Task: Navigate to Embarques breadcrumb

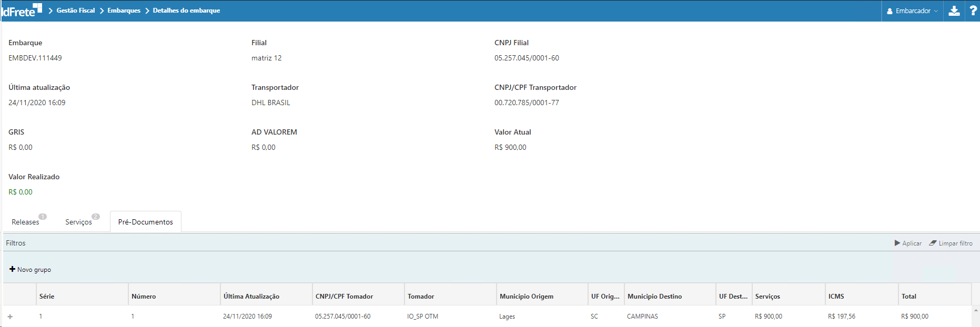Action: pos(124,11)
